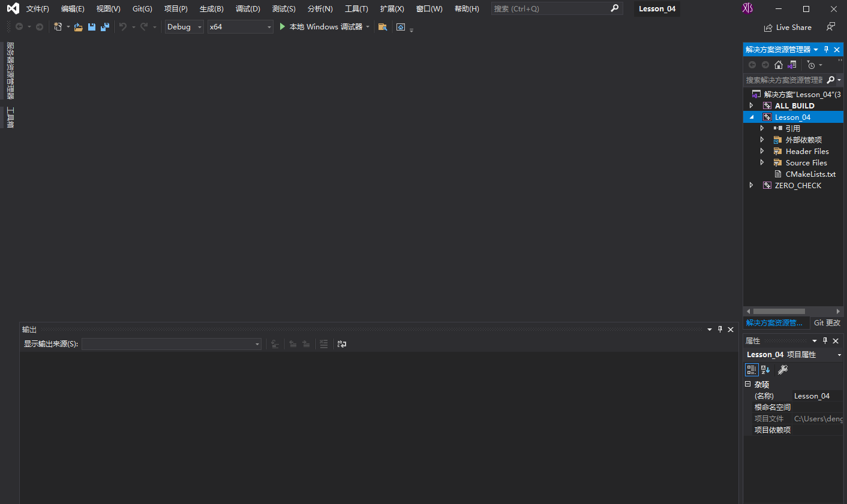Click inside the 显示输出来源 combo box
Screen dimensions: 847x504
(171, 343)
